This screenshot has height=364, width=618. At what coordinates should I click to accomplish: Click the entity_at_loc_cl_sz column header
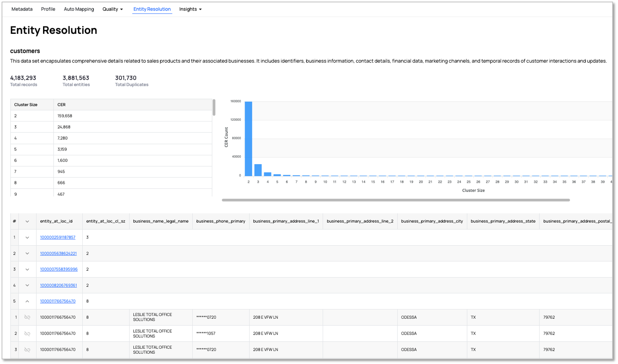[x=106, y=221]
